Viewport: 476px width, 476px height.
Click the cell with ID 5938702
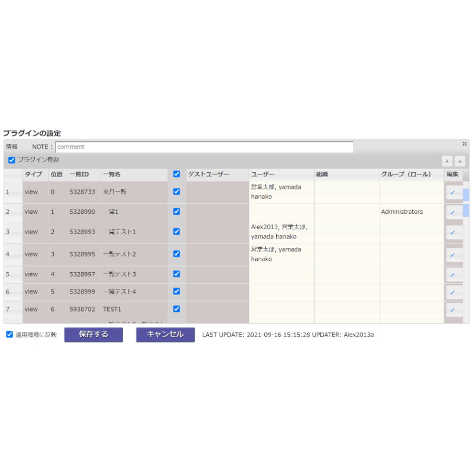coord(84,309)
